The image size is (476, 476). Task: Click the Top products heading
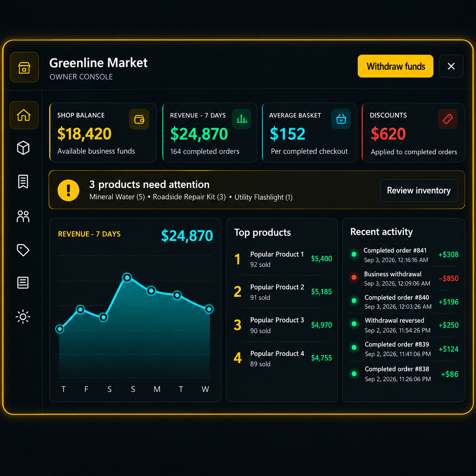click(x=263, y=232)
